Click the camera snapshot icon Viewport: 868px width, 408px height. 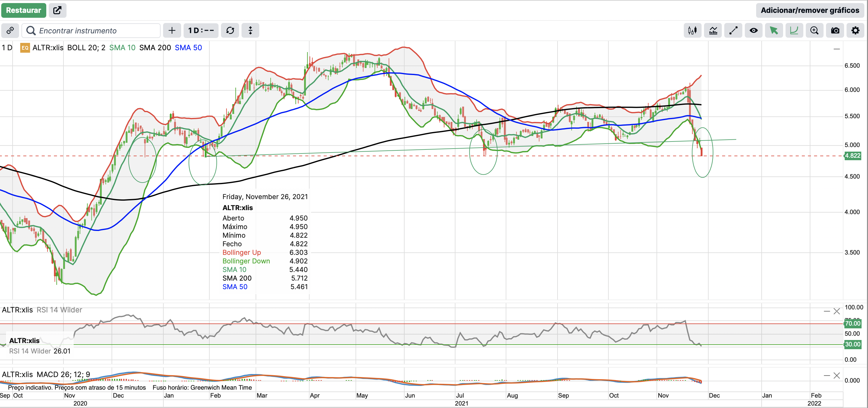835,31
